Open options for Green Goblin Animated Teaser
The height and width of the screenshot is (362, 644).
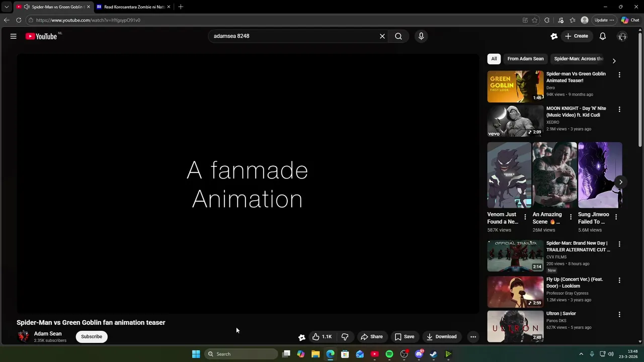(x=619, y=75)
